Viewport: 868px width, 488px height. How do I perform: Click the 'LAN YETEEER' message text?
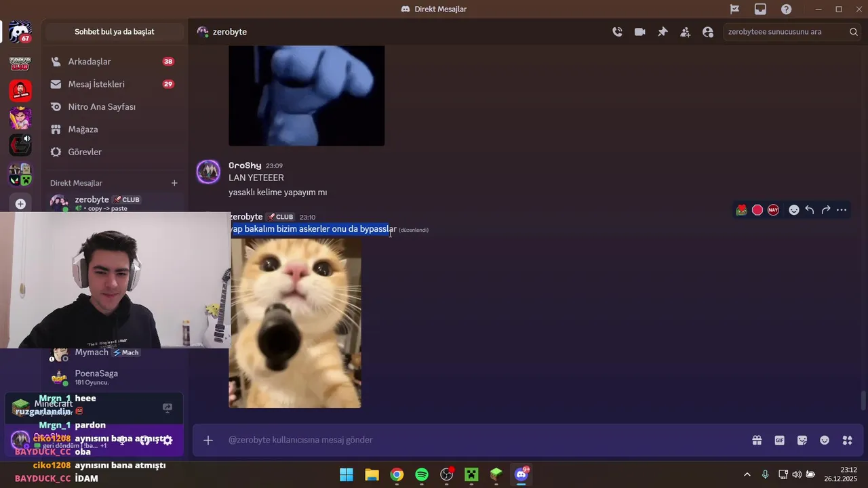(256, 178)
